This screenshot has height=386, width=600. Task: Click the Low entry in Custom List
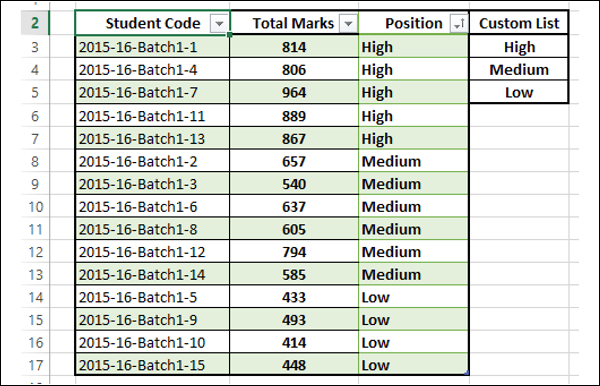[519, 92]
